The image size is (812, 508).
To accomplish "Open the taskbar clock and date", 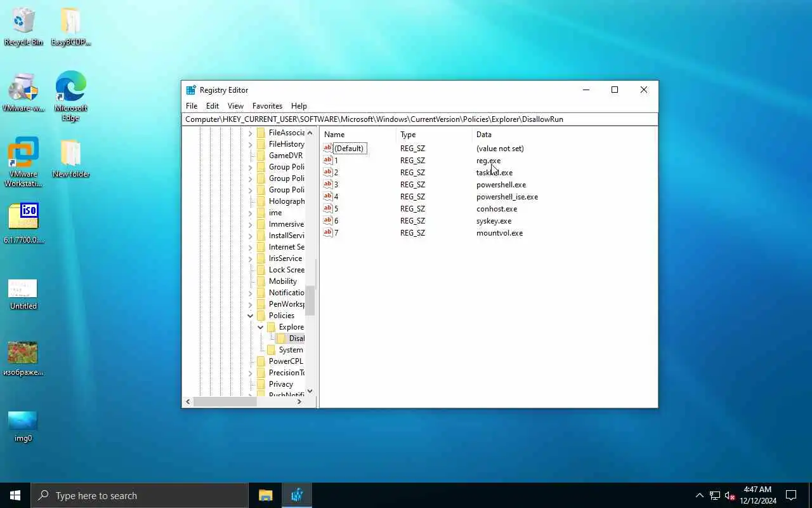I will (x=757, y=495).
